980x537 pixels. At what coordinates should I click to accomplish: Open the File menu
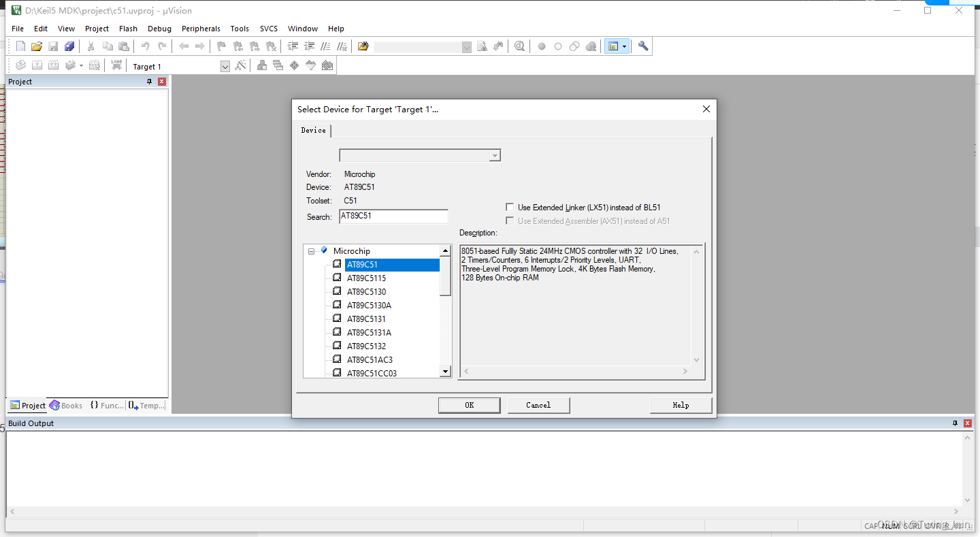tap(18, 29)
